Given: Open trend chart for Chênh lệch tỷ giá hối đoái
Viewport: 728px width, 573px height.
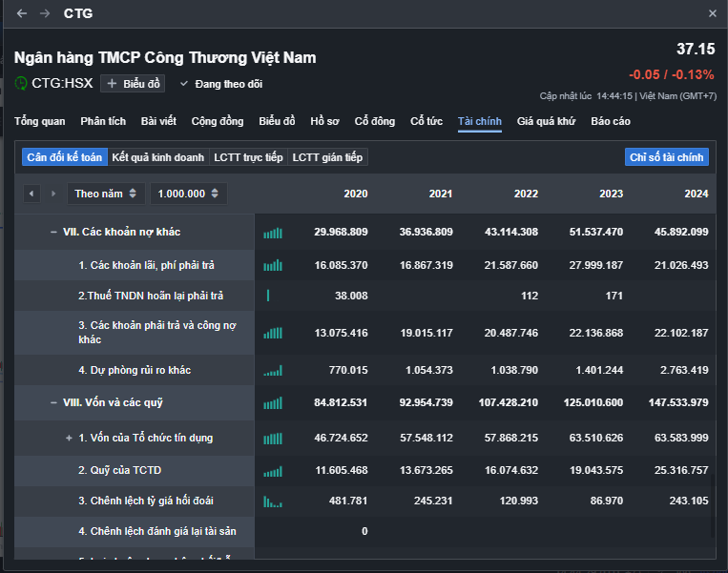Looking at the screenshot, I should (x=273, y=501).
